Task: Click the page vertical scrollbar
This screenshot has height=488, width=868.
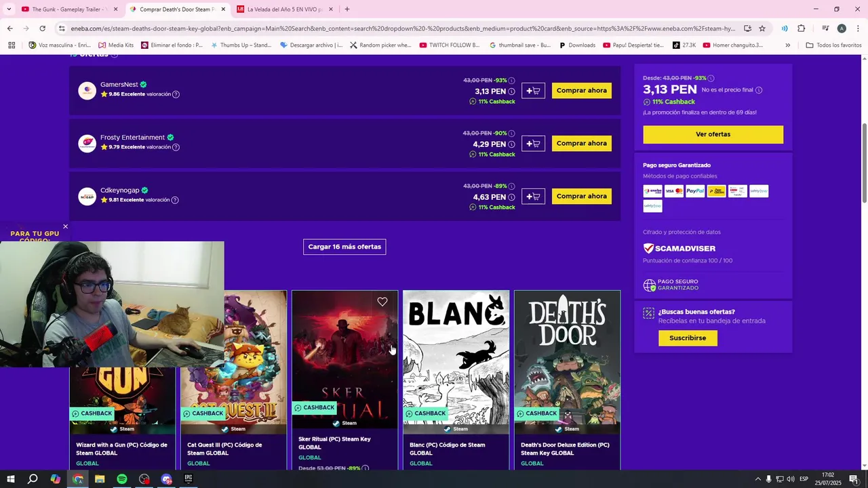Action: 864,163
